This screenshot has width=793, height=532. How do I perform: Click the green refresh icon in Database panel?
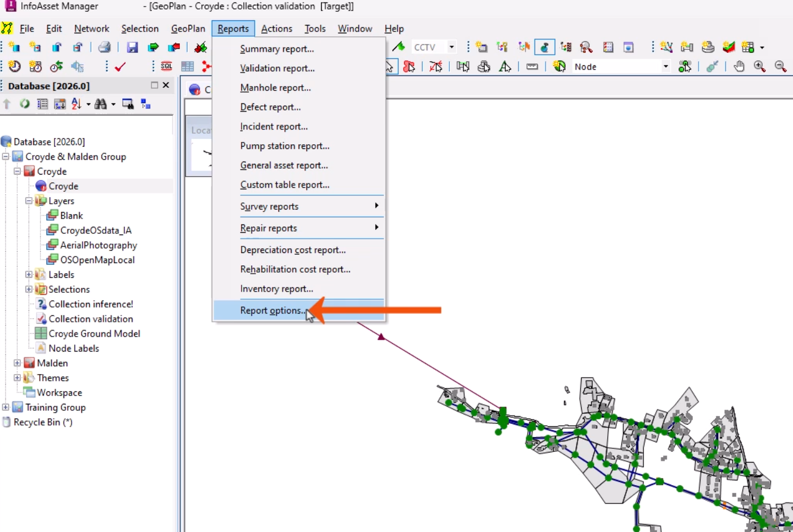tap(24, 104)
